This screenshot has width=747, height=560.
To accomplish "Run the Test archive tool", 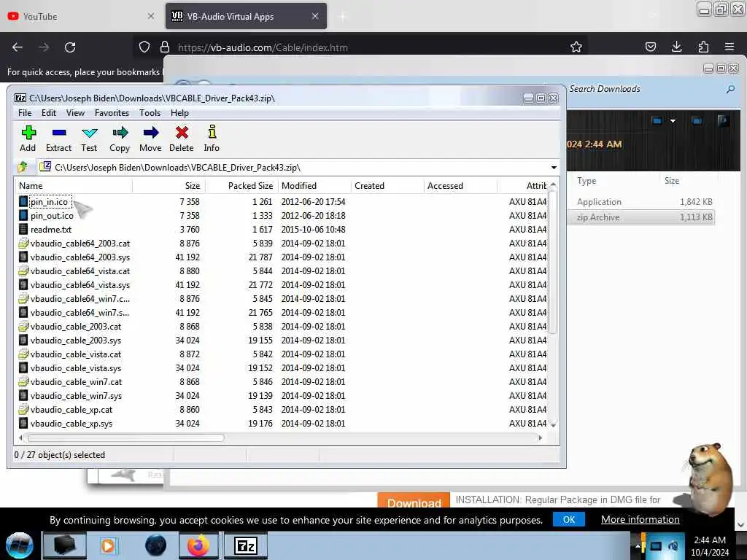I will click(89, 138).
